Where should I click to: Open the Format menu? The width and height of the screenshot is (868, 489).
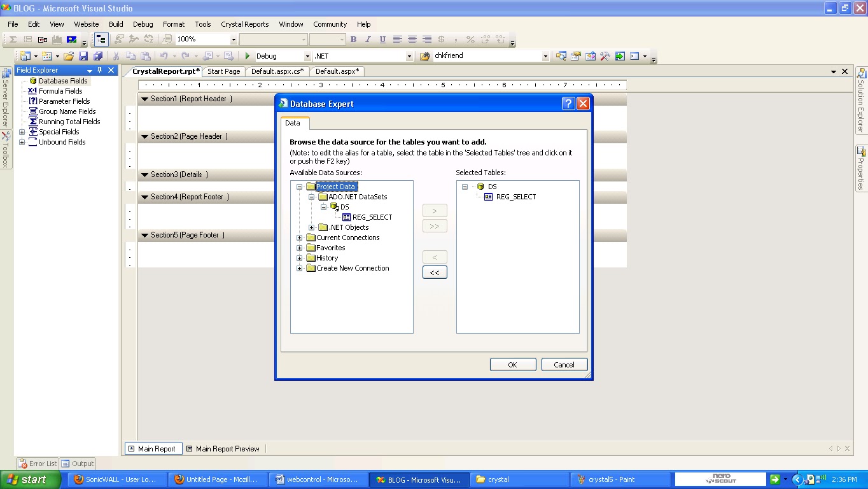click(174, 24)
